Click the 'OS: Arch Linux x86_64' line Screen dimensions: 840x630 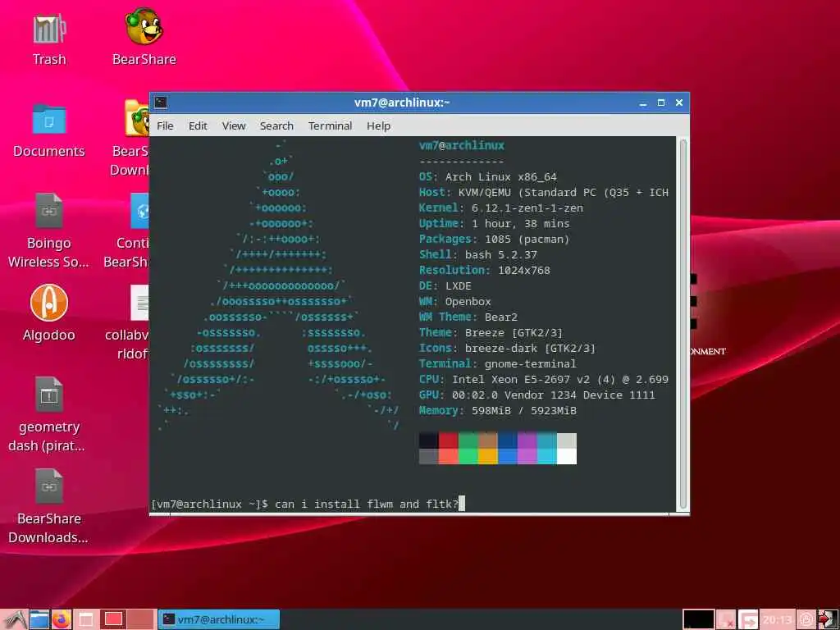tap(488, 177)
